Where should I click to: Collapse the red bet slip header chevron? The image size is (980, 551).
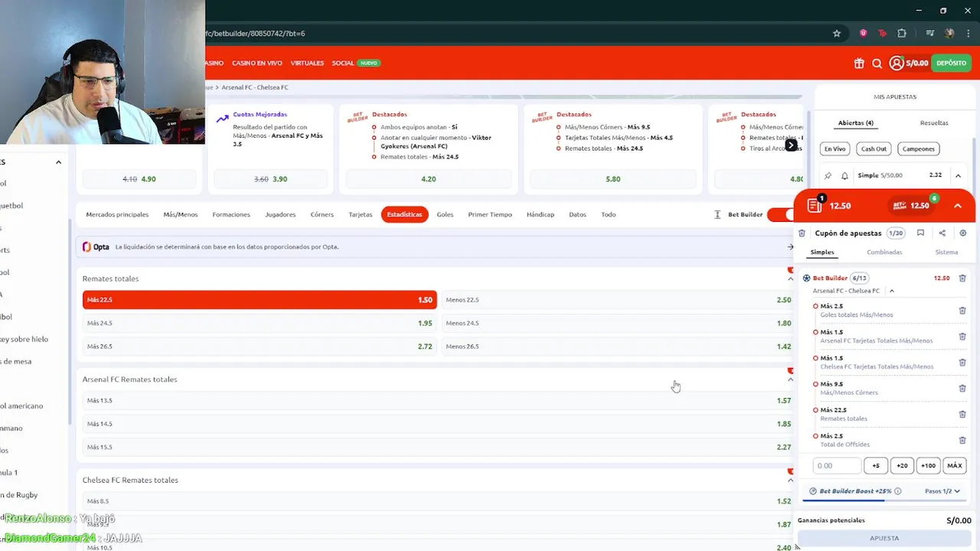[958, 206]
